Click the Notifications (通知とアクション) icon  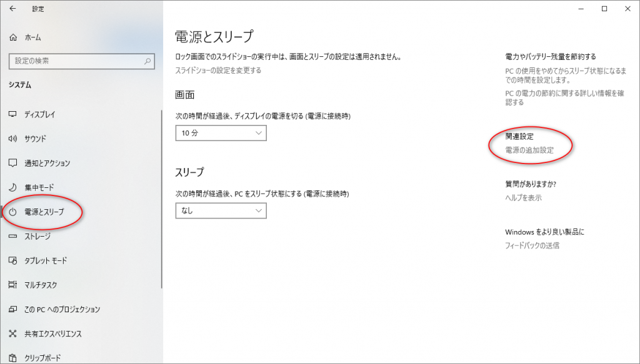click(12, 163)
